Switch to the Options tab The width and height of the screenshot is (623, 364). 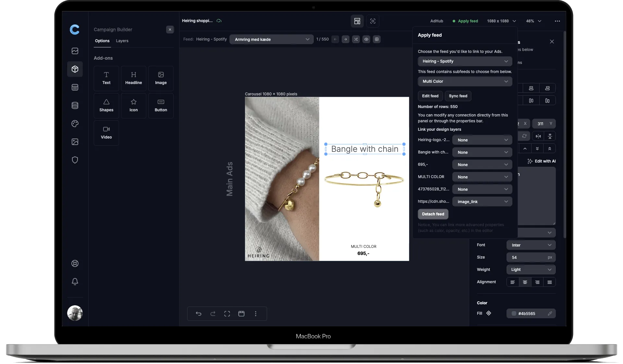click(x=102, y=41)
